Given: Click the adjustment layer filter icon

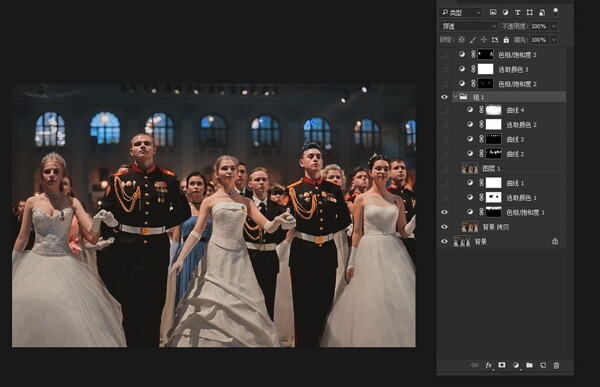Looking at the screenshot, I should pyautogui.click(x=505, y=12).
